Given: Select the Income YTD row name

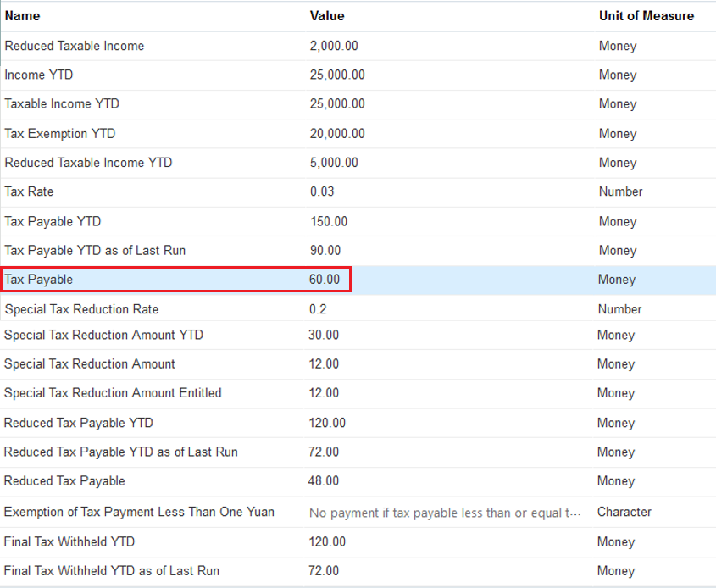Looking at the screenshot, I should (39, 75).
